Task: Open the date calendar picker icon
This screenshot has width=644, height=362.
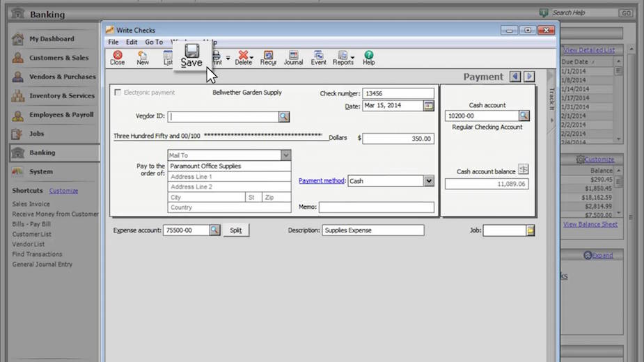Action: pos(428,106)
